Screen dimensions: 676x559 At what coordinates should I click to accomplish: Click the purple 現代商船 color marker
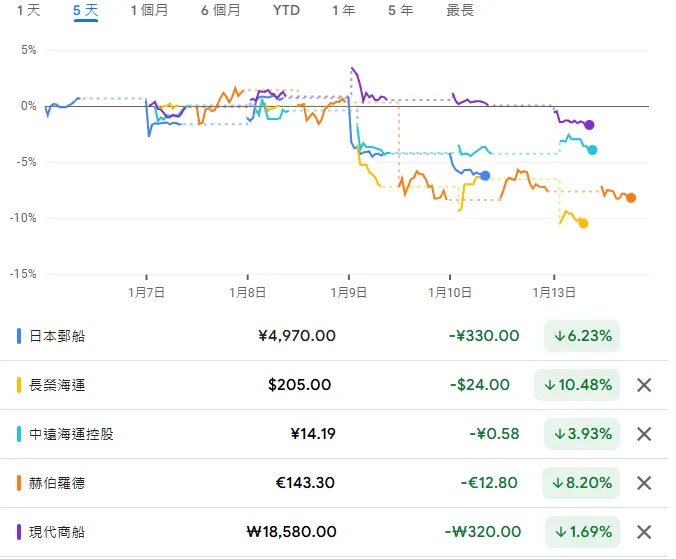pos(19,532)
